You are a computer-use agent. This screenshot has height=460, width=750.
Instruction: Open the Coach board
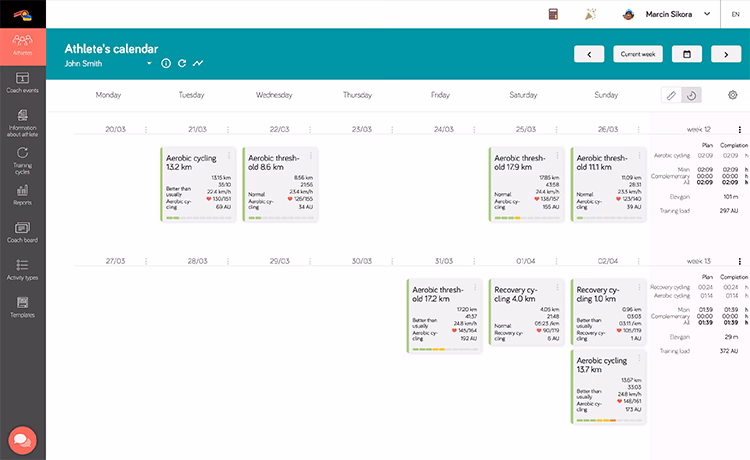pyautogui.click(x=22, y=232)
